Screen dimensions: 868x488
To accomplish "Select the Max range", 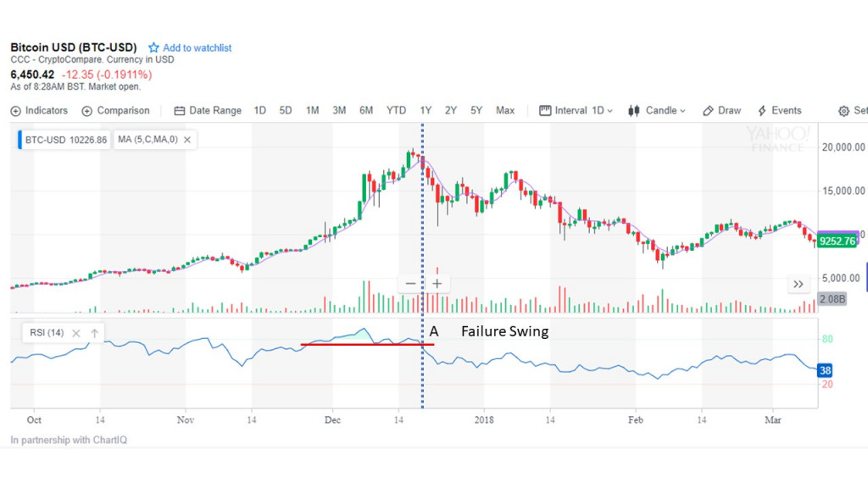I will click(x=505, y=111).
